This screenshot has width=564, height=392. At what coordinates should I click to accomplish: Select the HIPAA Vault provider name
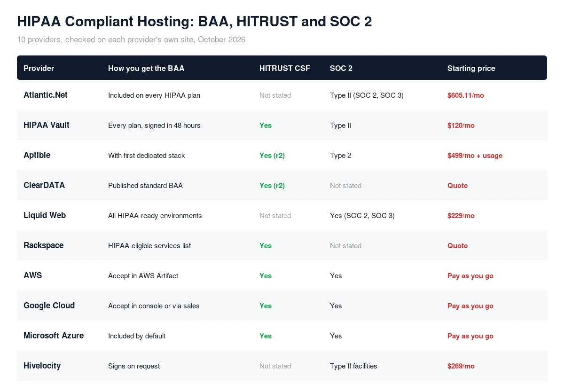(47, 125)
